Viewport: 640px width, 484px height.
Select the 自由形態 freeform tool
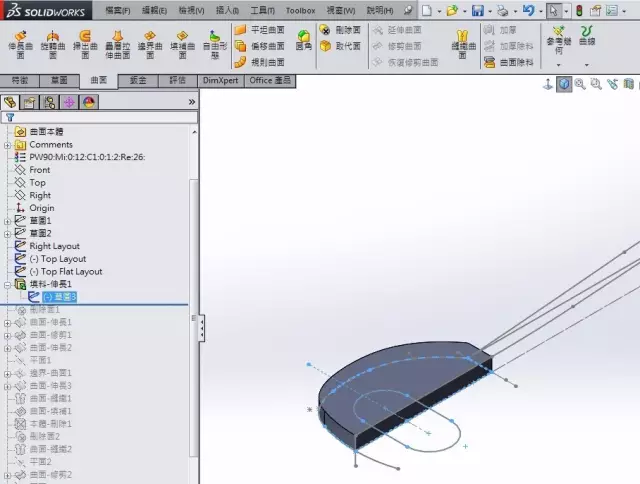tap(215, 44)
